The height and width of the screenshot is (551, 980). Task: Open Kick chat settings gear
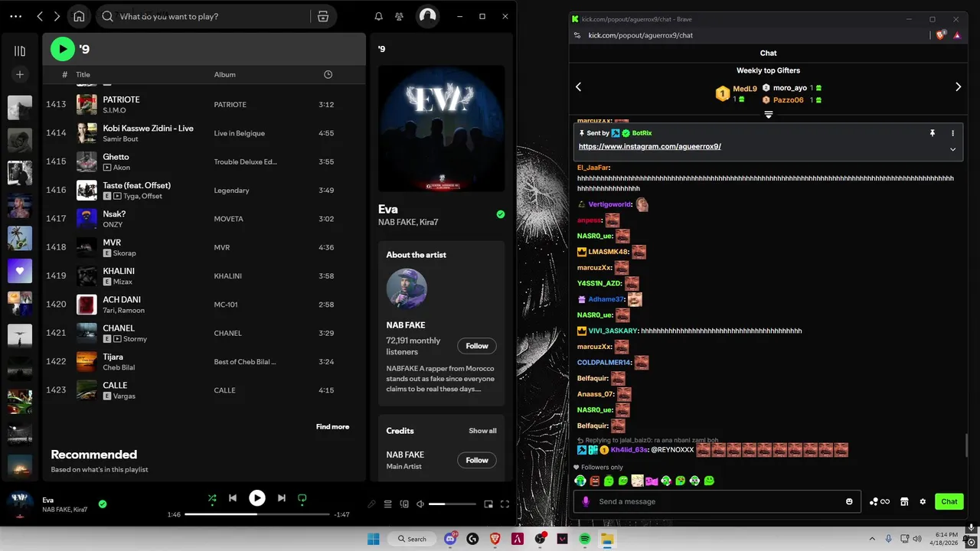pos(923,501)
